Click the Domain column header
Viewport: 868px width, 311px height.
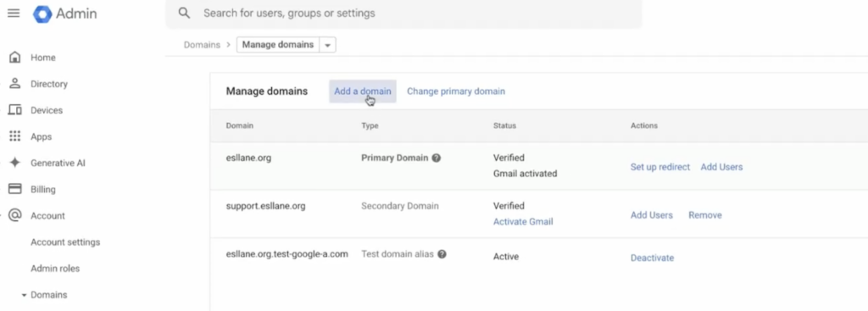pyautogui.click(x=240, y=125)
